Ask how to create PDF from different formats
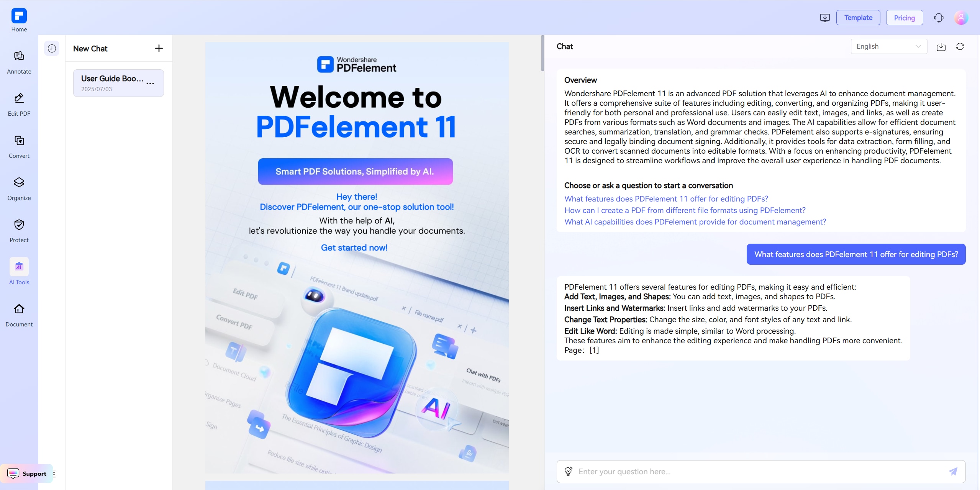Image resolution: width=980 pixels, height=490 pixels. [685, 210]
